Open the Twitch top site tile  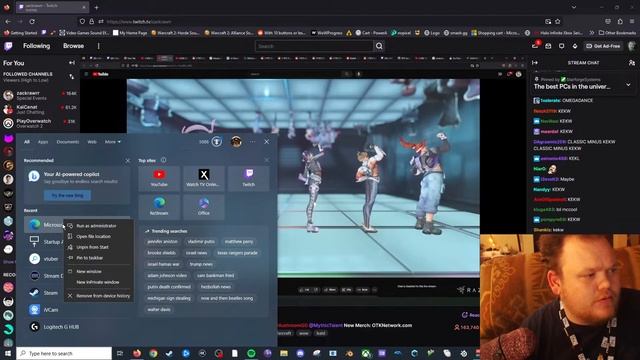click(249, 178)
